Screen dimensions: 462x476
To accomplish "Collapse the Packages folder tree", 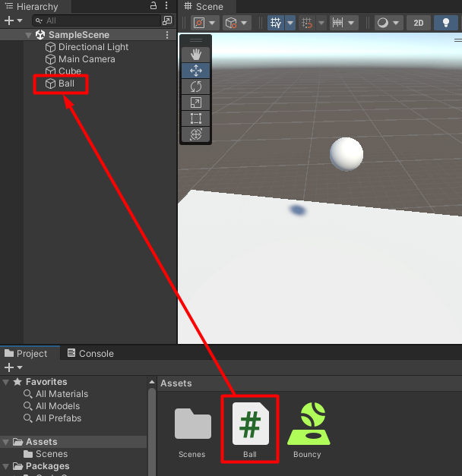I will point(6,466).
